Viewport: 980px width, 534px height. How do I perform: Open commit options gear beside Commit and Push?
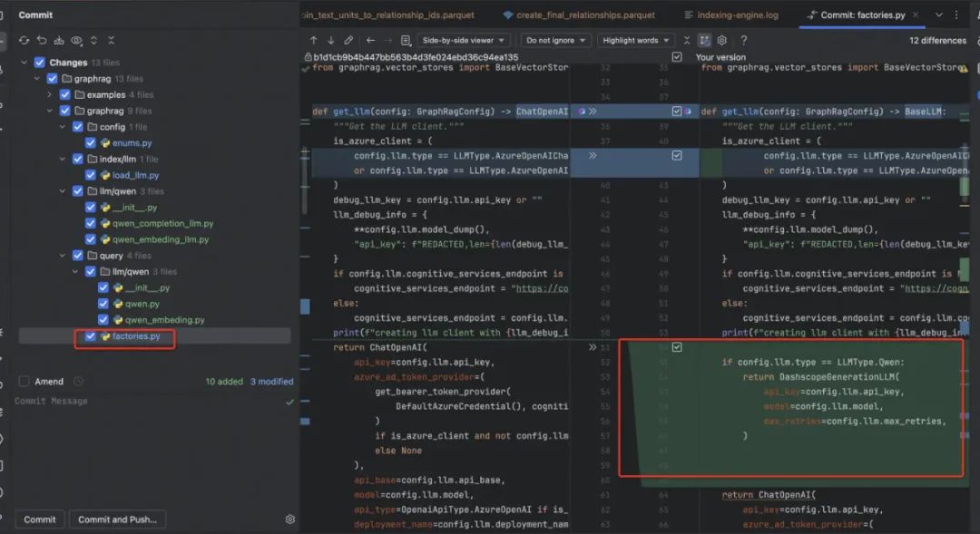point(290,519)
